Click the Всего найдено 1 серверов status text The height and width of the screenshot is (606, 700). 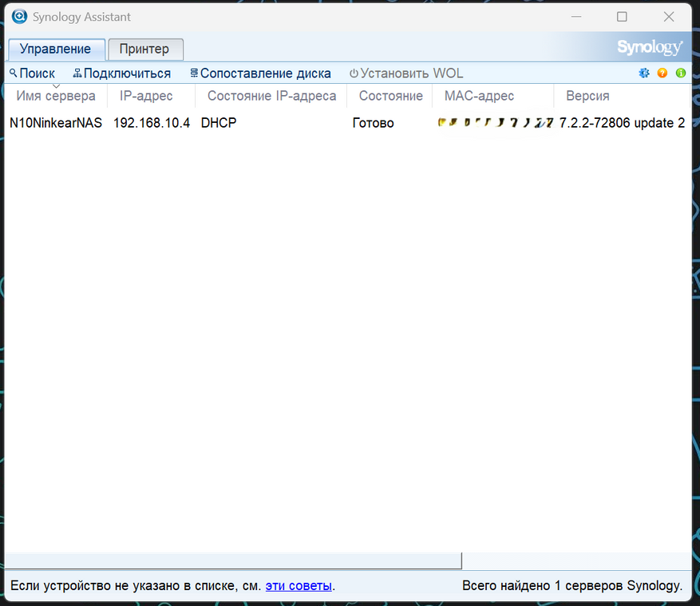572,585
